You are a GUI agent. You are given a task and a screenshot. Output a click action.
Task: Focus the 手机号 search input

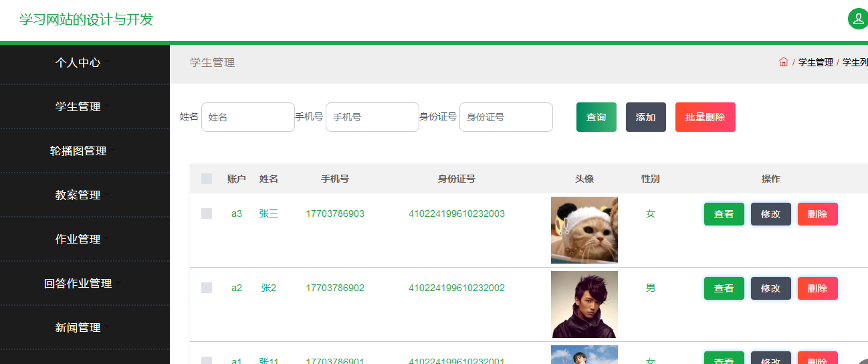[372, 117]
